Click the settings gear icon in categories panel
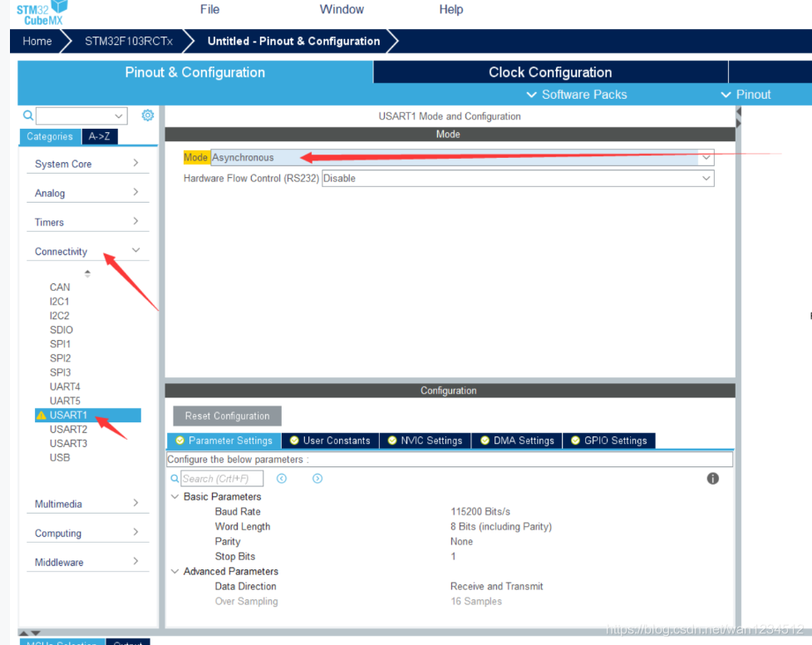The height and width of the screenshot is (645, 812). click(x=148, y=116)
